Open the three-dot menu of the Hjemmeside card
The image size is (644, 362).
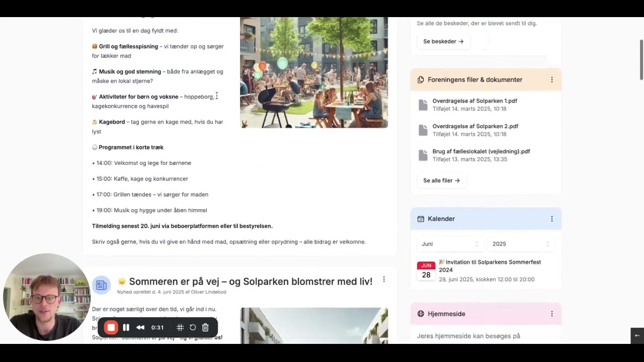click(552, 314)
